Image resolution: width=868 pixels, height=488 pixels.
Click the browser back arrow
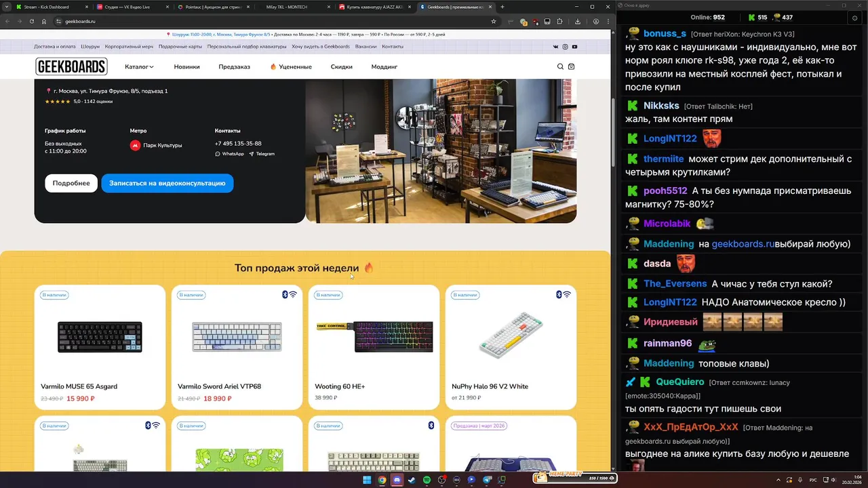click(x=8, y=21)
